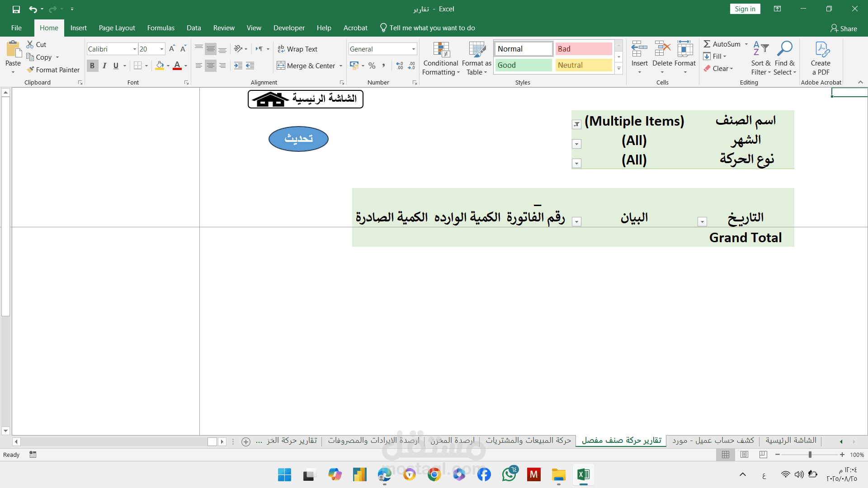
Task: Open the اسم الصنف filter dropdown
Action: coord(576,124)
